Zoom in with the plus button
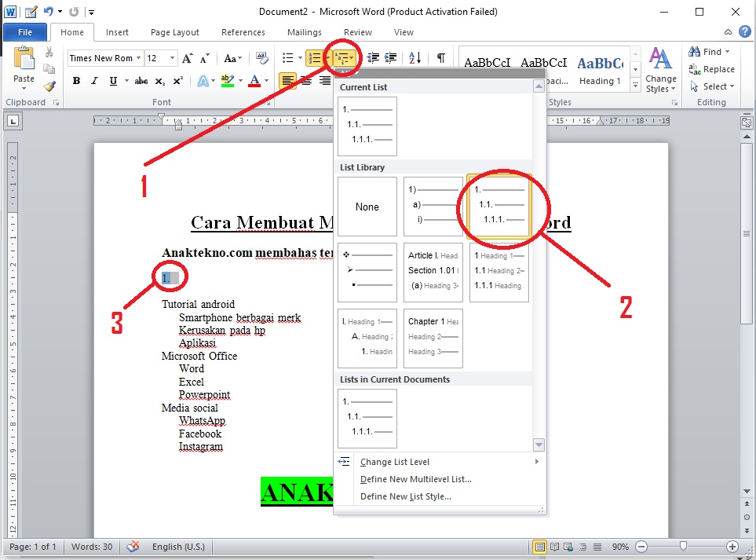 click(732, 547)
